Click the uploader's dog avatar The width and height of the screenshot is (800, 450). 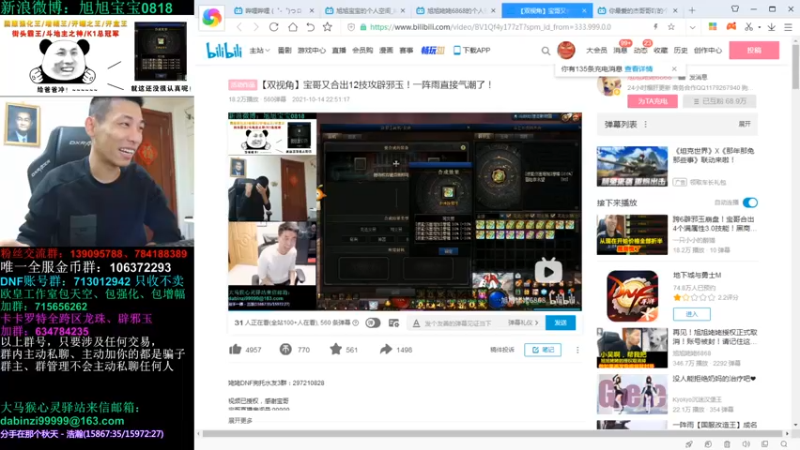point(610,86)
